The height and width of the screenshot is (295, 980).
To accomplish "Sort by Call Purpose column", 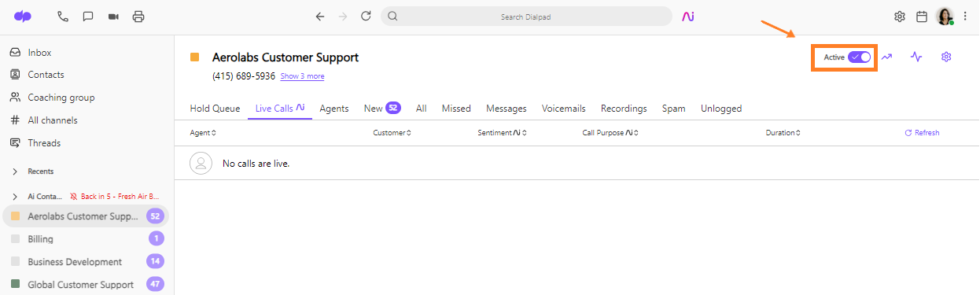I will [610, 133].
